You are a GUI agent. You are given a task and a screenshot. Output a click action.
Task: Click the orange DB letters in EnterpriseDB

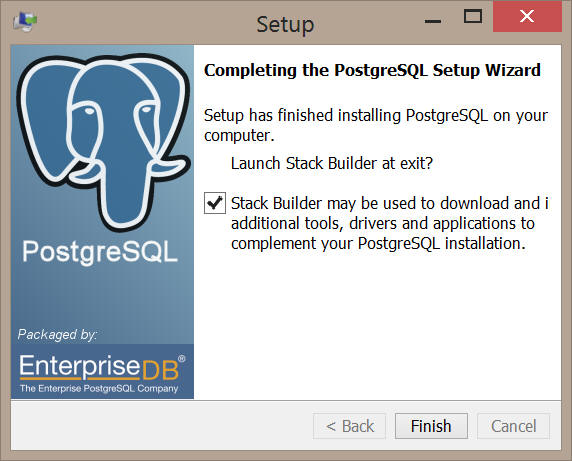160,370
